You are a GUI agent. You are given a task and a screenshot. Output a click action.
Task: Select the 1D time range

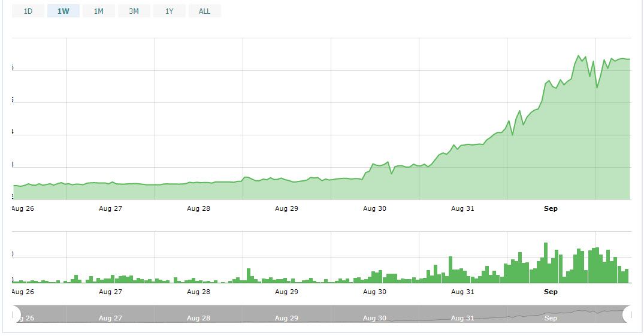[28, 11]
